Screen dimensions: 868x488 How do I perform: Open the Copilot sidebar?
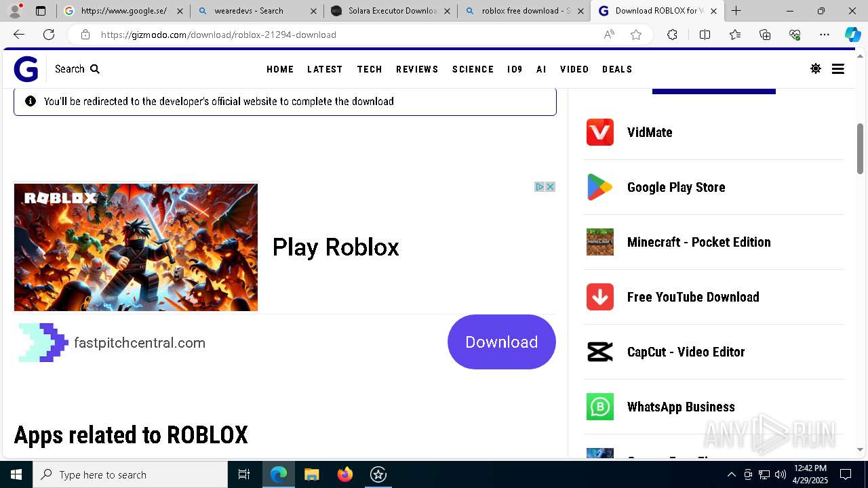coord(852,35)
